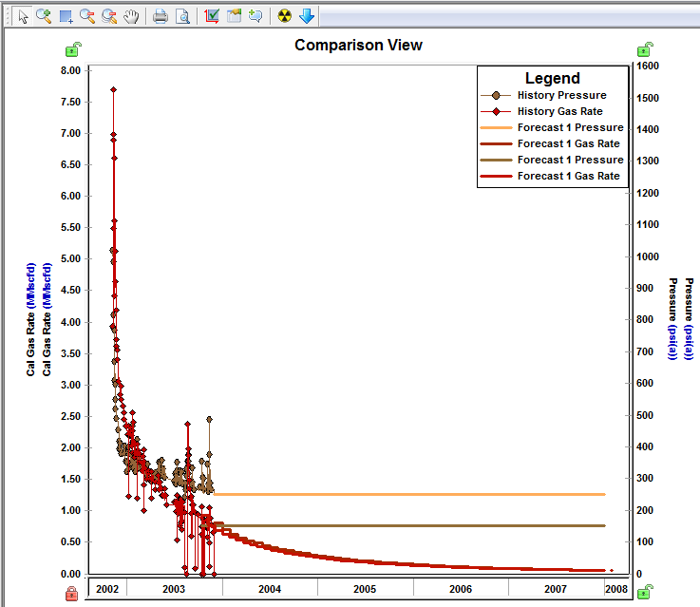This screenshot has width=700, height=607.
Task: Click the yellow radiation symbol icon
Action: (284, 15)
